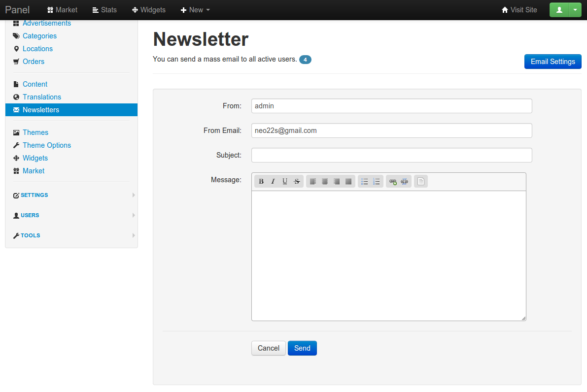Apply italic formatting in the editor
This screenshot has height=392, width=587.
[x=273, y=182]
